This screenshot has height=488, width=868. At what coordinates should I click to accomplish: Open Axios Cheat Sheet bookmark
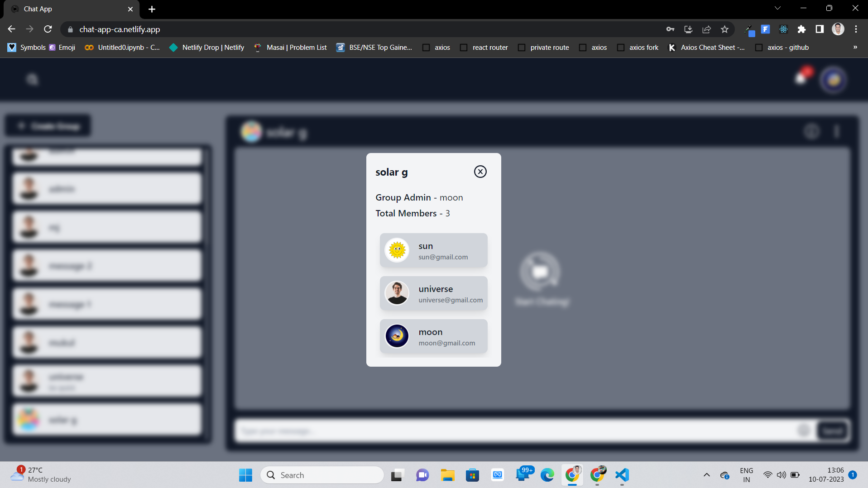click(706, 48)
